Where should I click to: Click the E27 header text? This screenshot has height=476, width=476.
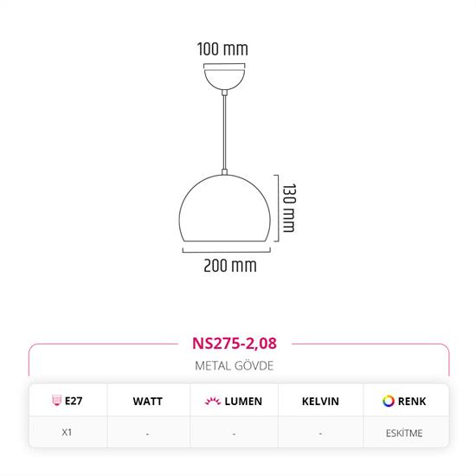pyautogui.click(x=74, y=401)
